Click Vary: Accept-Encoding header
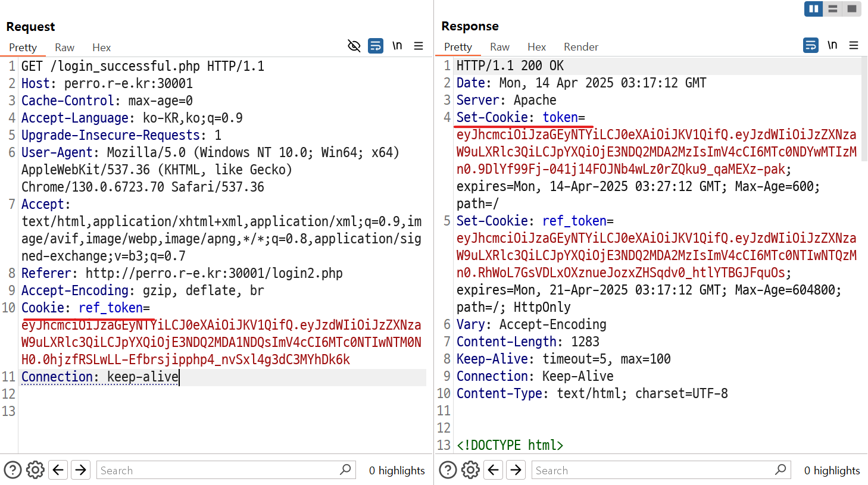Screen dimensions: 868x485 click(x=532, y=324)
